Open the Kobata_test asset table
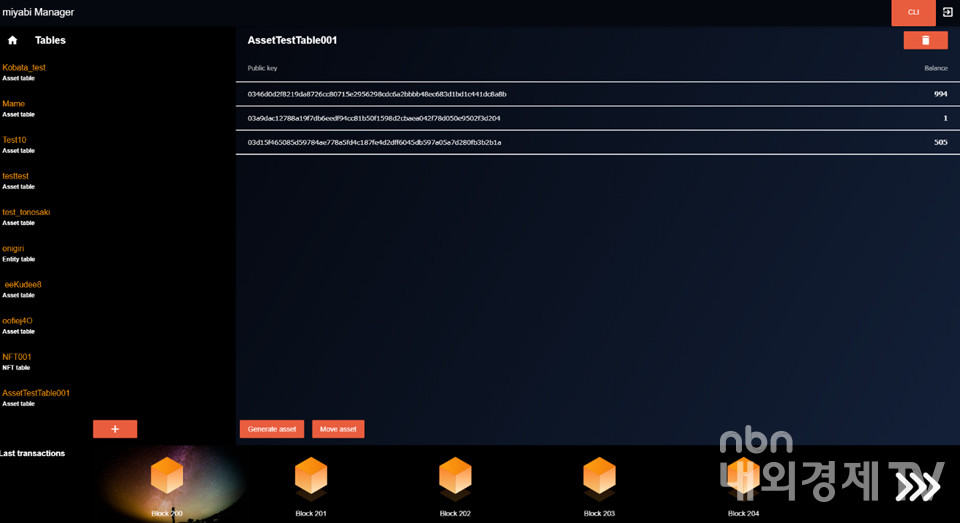The image size is (960, 523). tap(24, 68)
